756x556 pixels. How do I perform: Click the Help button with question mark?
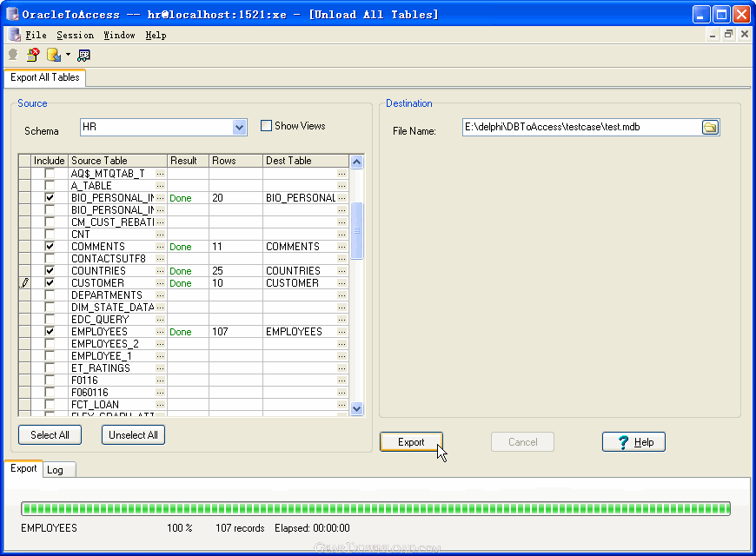point(633,442)
